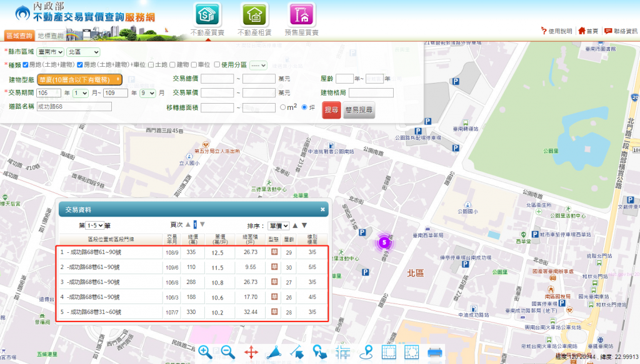This screenshot has width=640, height=364.
Task: Open the 排序 單價 sort dropdown
Action: (278, 225)
